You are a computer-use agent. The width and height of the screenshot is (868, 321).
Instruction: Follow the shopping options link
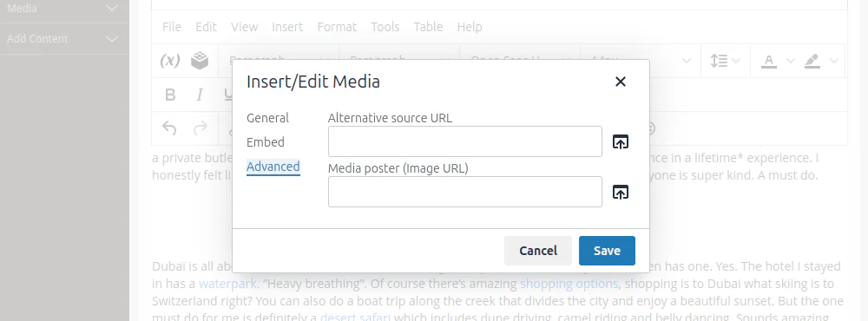(569, 284)
